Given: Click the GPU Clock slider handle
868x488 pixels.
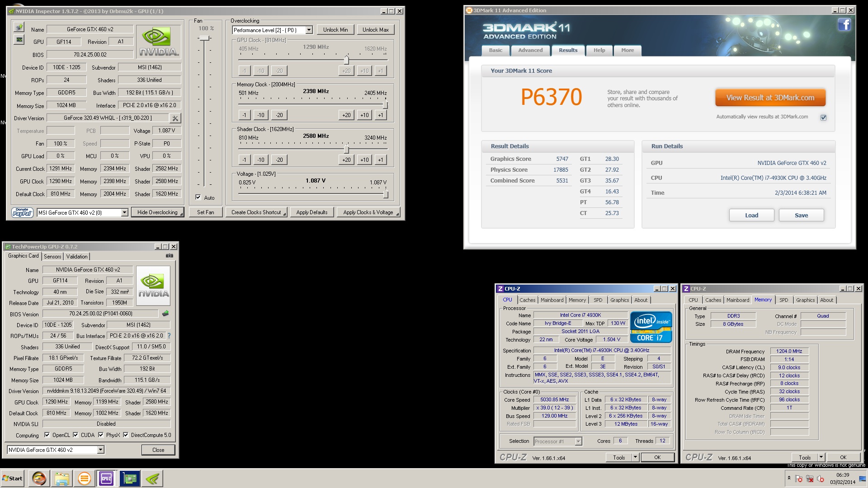Looking at the screenshot, I should (346, 60).
